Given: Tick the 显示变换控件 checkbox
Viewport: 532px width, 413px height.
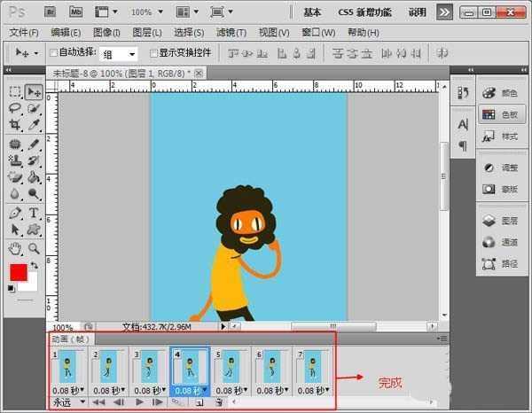Looking at the screenshot, I should click(153, 53).
